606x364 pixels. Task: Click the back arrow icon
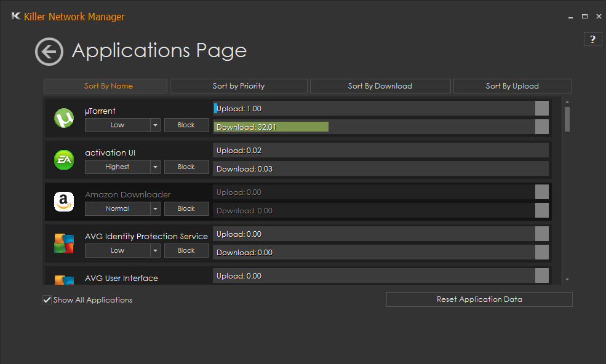pyautogui.click(x=49, y=52)
